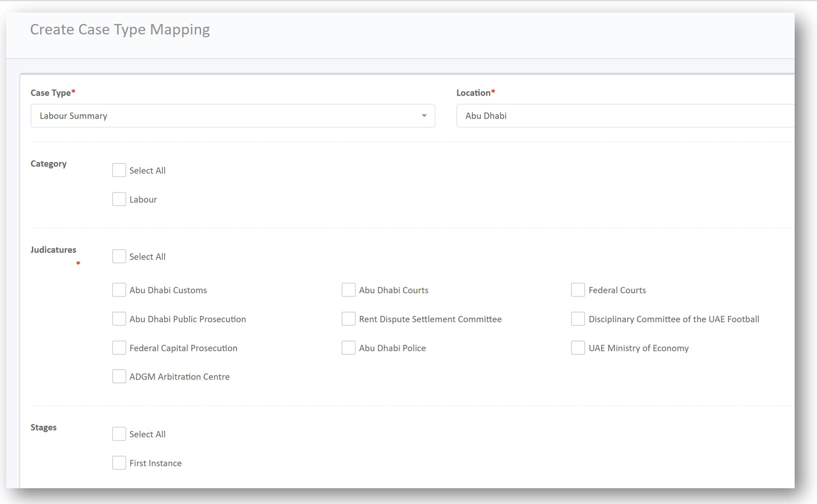The width and height of the screenshot is (817, 504).
Task: Select UAE Ministry of Economy checkbox
Action: pos(578,348)
